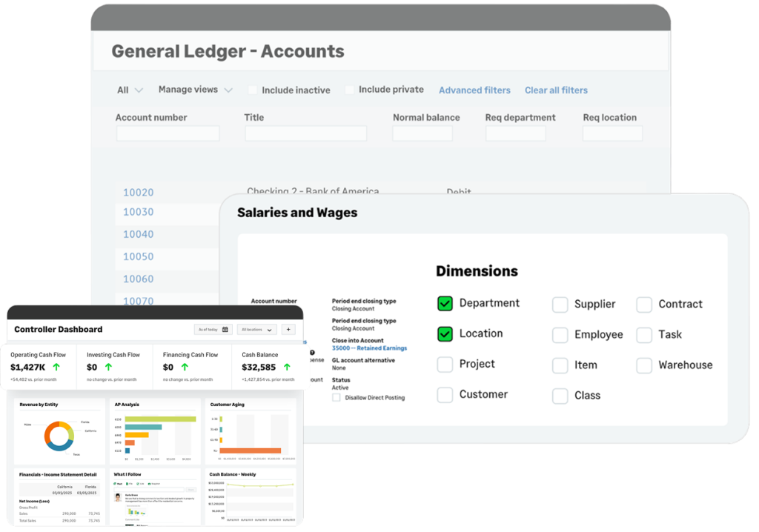Toggle the Include inactive checkbox
The width and height of the screenshot is (759, 532).
(x=252, y=90)
